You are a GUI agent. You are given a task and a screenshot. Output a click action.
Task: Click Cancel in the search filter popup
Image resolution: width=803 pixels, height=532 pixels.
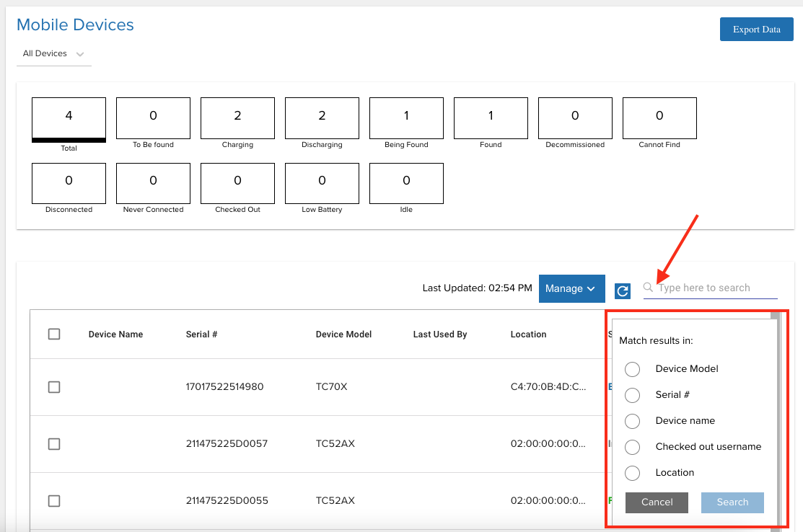point(657,502)
